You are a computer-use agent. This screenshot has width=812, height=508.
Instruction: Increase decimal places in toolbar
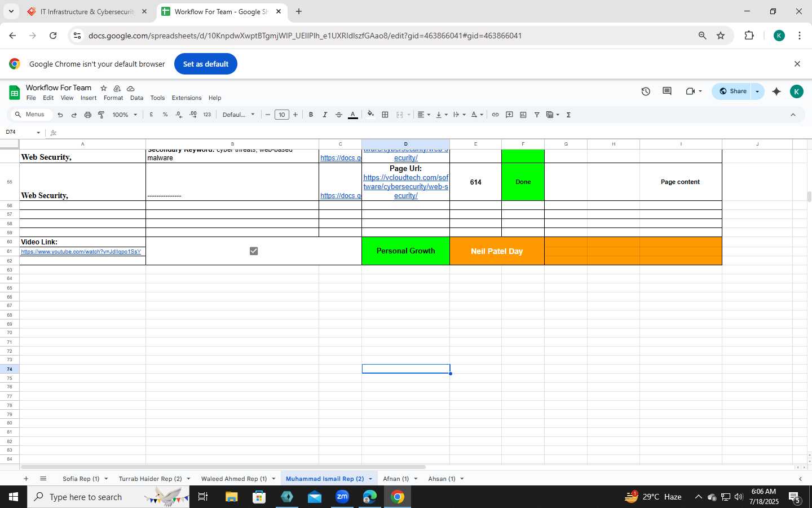click(x=193, y=115)
